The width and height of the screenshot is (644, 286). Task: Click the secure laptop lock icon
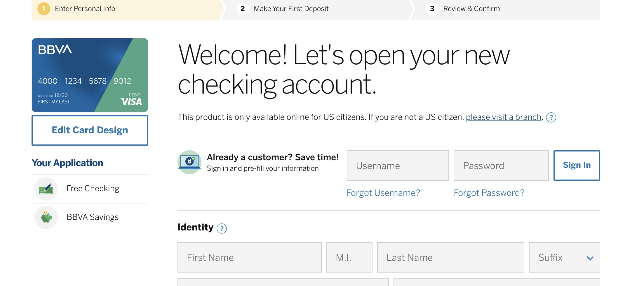[x=189, y=162]
